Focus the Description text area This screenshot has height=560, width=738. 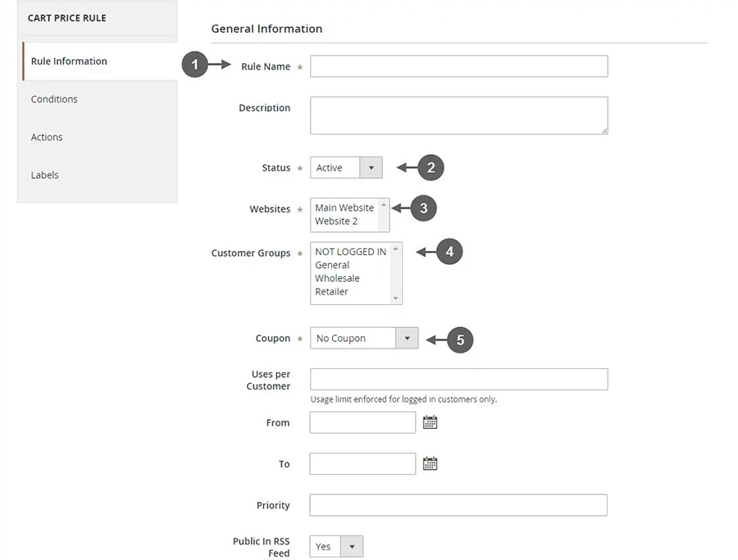[x=458, y=116]
